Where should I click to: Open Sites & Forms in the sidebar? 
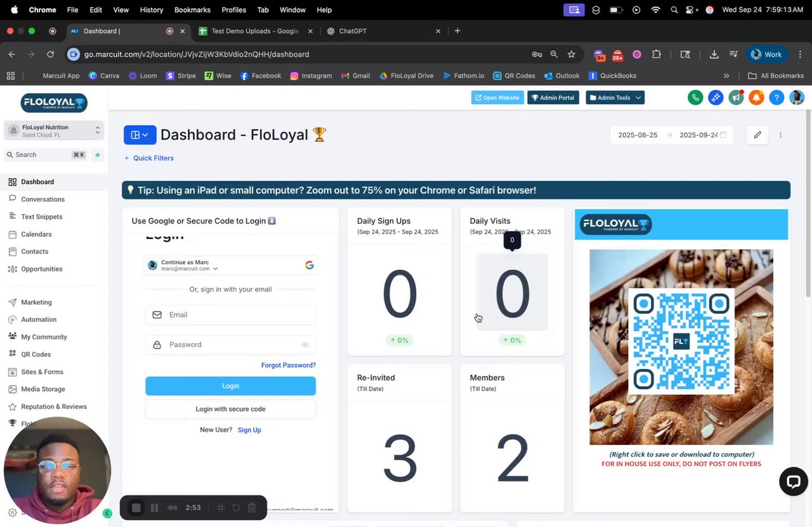42,372
